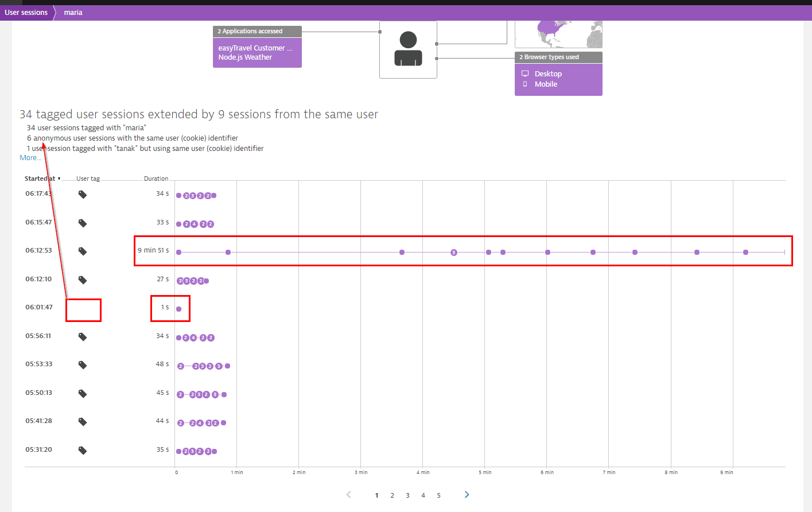Click last action dot of 05:50:13 session
The height and width of the screenshot is (512, 812).
(x=224, y=394)
